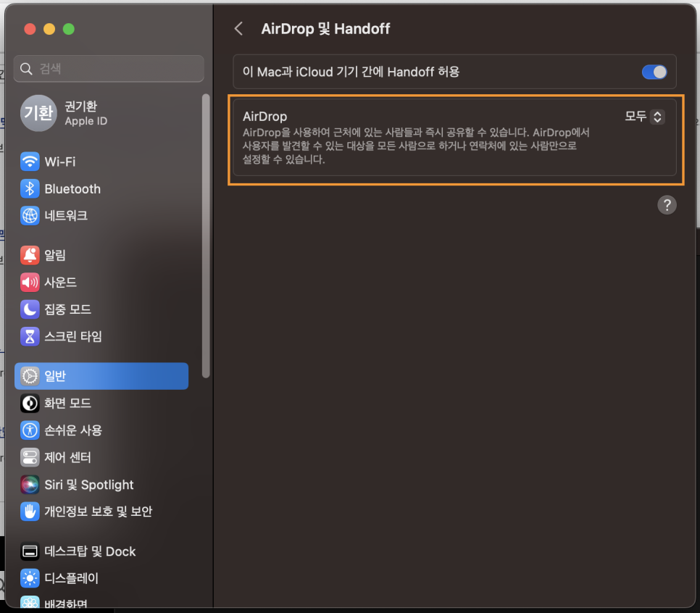
Task: Minimize window with yellow button
Action: pyautogui.click(x=49, y=29)
